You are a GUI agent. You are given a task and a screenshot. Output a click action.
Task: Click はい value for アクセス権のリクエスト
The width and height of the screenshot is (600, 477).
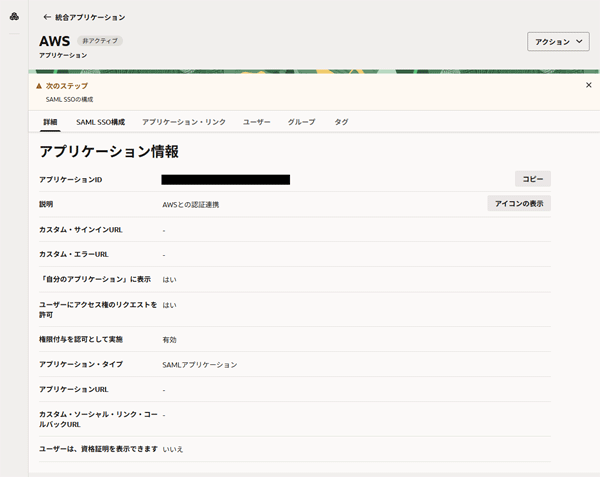point(170,305)
